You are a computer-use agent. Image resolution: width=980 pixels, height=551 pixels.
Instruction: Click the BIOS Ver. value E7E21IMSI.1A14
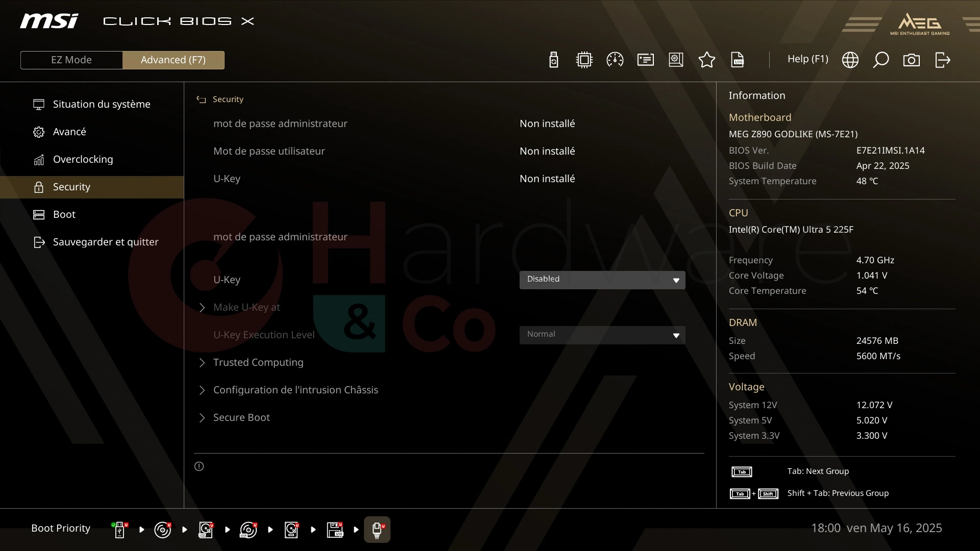coord(890,151)
